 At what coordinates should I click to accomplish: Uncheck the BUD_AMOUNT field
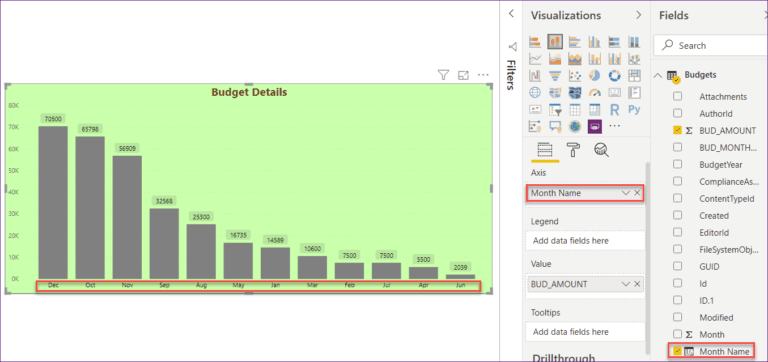pyautogui.click(x=677, y=130)
